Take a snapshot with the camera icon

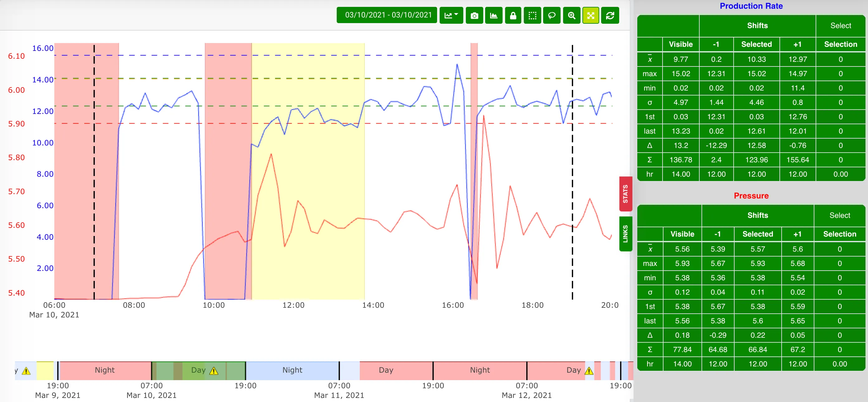tap(475, 15)
